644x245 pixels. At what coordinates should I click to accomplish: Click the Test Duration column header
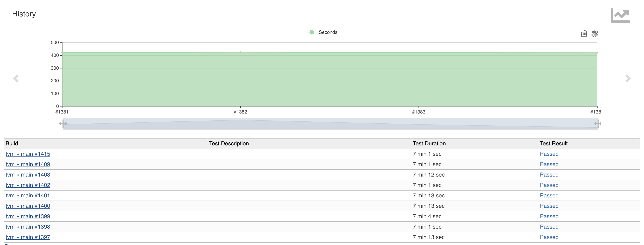(x=429, y=144)
